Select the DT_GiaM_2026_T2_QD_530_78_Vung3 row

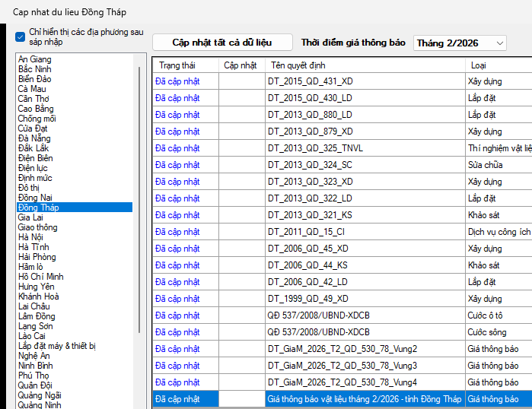tap(342, 366)
